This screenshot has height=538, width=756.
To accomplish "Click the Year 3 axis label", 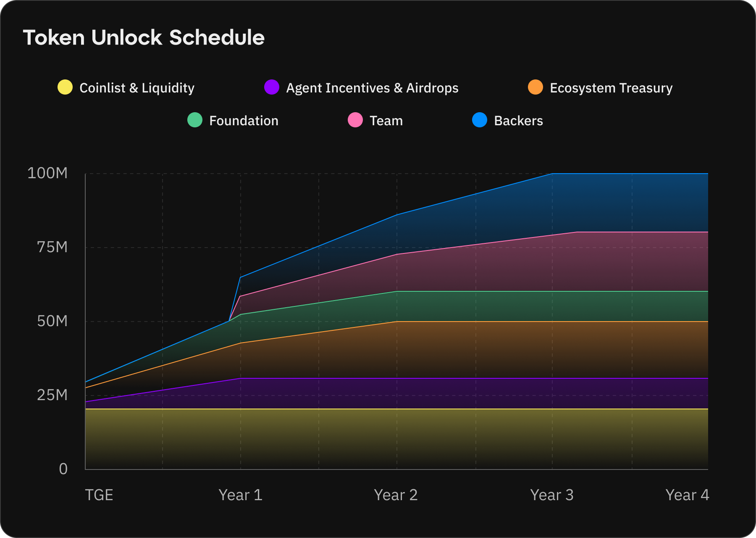I will [x=551, y=495].
